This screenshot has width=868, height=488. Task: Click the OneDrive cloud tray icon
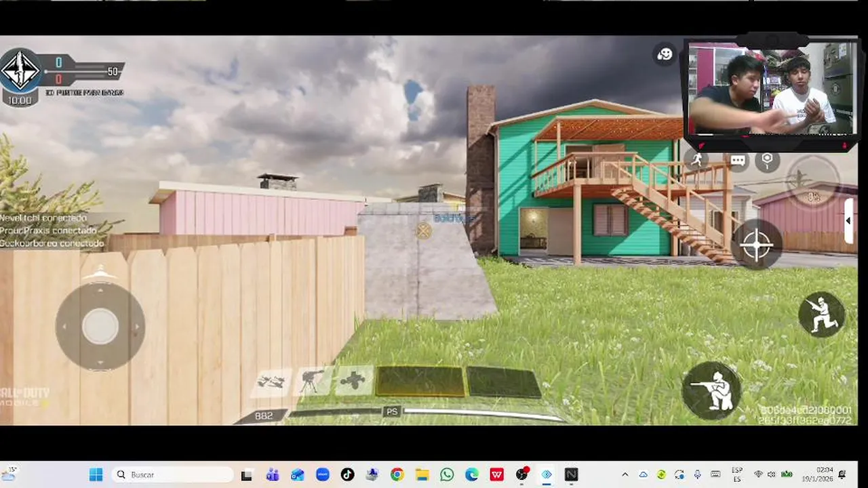pos(643,474)
